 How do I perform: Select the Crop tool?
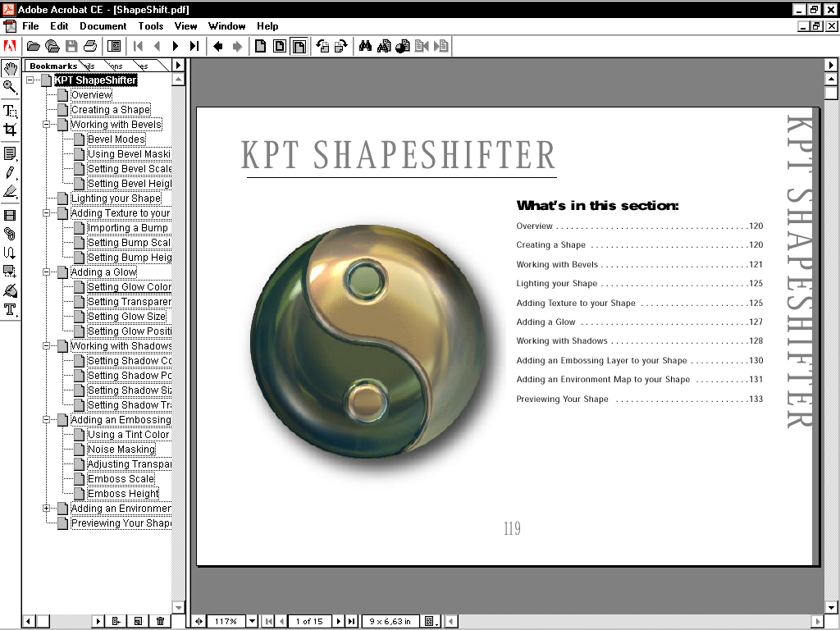(10, 129)
